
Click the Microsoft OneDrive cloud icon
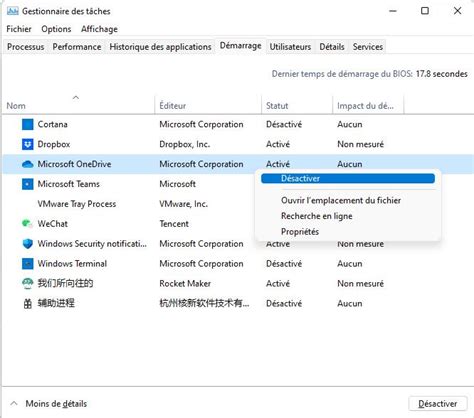27,164
